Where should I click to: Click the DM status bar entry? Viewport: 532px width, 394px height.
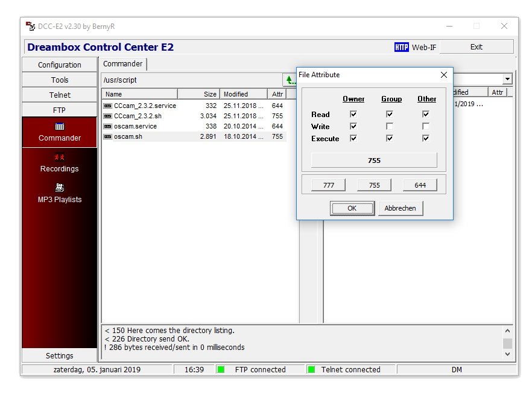457,370
